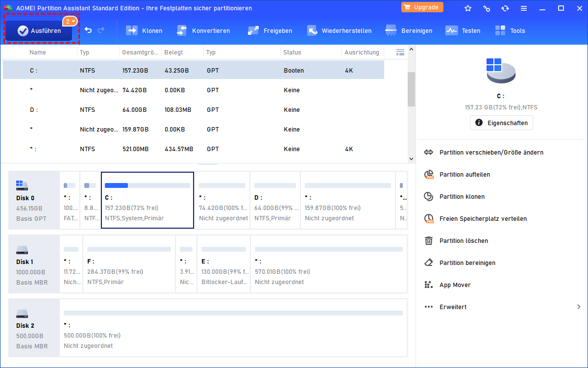Select C: partition block in Disk 0

147,200
